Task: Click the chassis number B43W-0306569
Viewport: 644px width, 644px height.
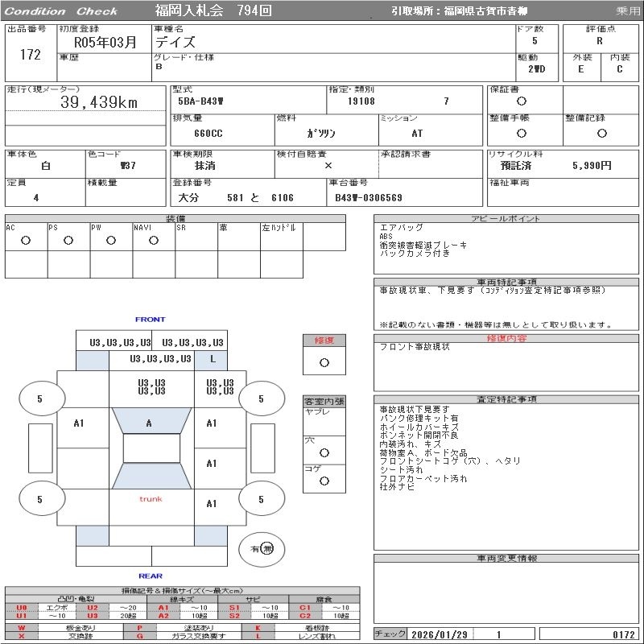Action: click(369, 198)
